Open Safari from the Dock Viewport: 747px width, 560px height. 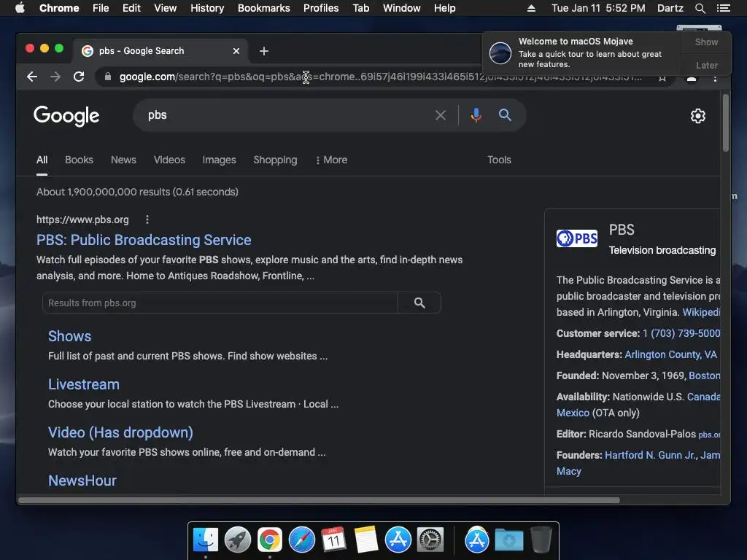tap(301, 540)
